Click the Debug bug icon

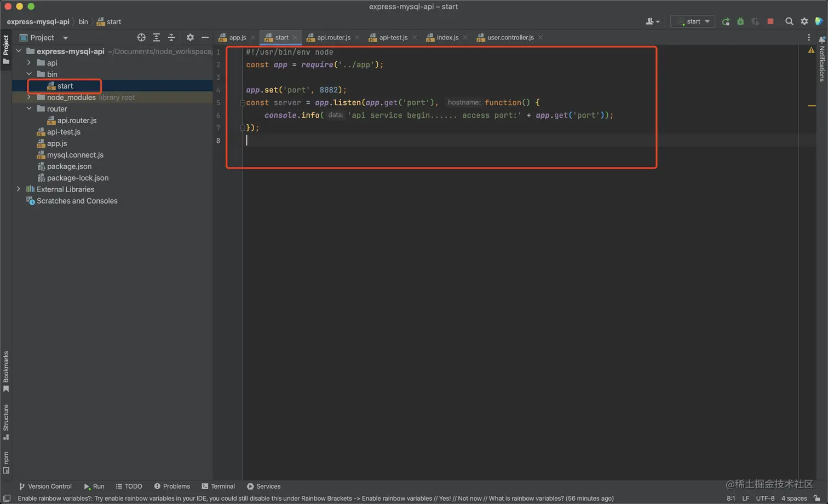coord(740,21)
